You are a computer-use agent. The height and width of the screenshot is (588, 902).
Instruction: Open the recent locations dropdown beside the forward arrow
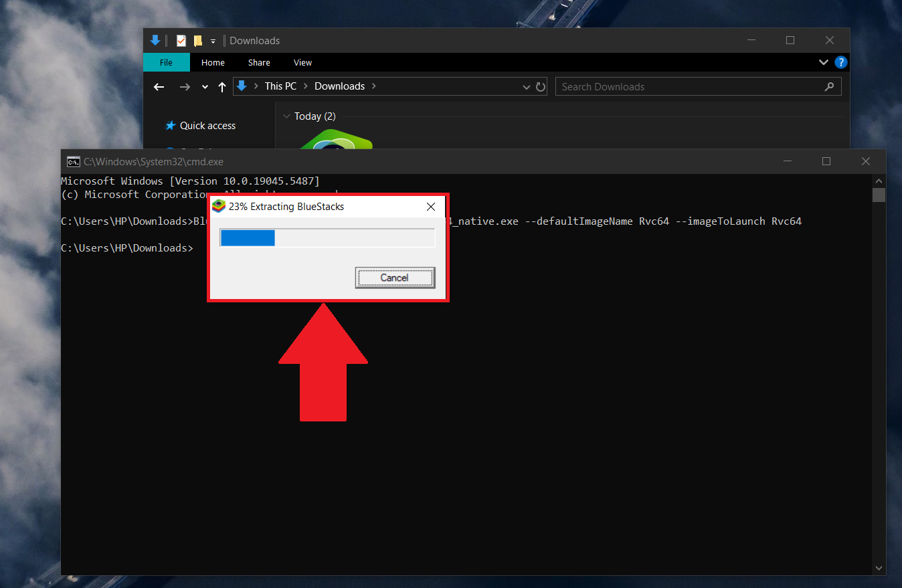(x=205, y=86)
